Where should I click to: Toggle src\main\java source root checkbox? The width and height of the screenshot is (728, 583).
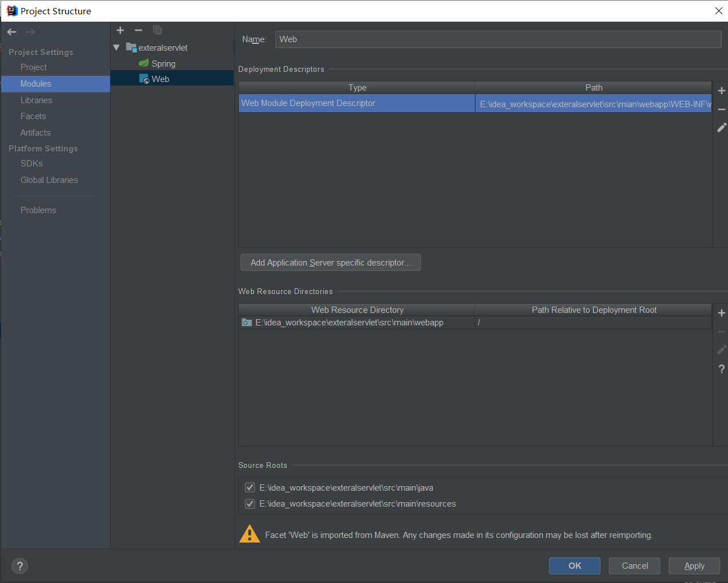pos(250,487)
